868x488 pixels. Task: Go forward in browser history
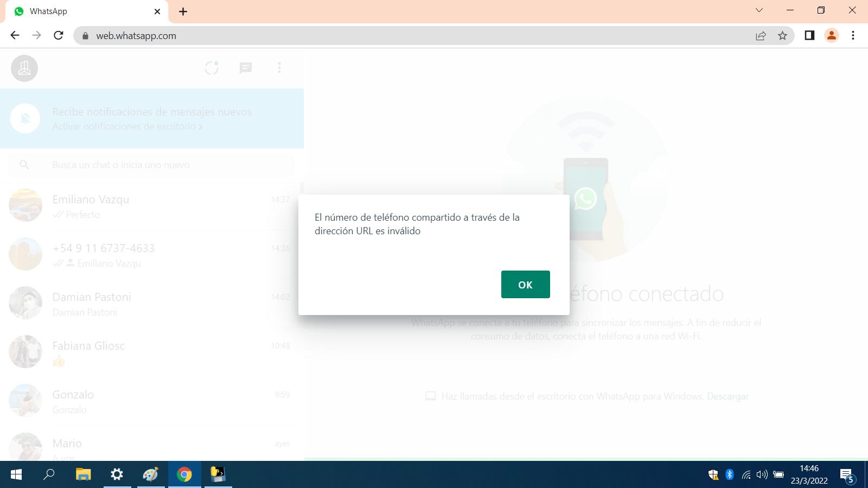(x=36, y=36)
